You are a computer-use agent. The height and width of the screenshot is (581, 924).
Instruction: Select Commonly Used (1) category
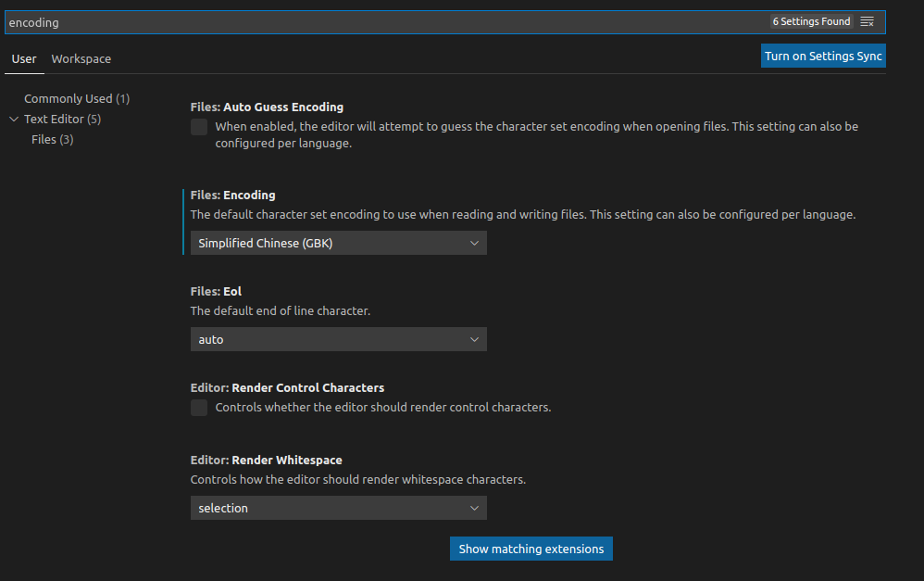(77, 98)
